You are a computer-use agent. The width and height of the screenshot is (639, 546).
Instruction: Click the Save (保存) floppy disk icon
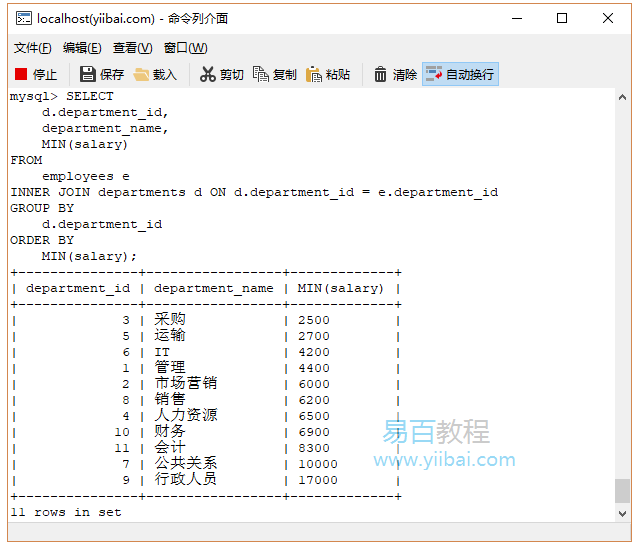88,74
